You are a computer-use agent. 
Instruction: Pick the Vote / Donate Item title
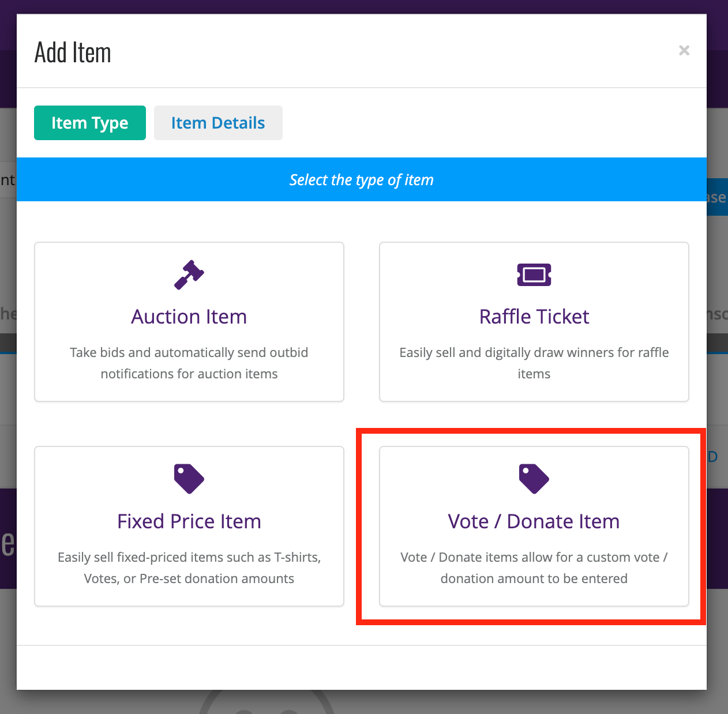click(534, 521)
